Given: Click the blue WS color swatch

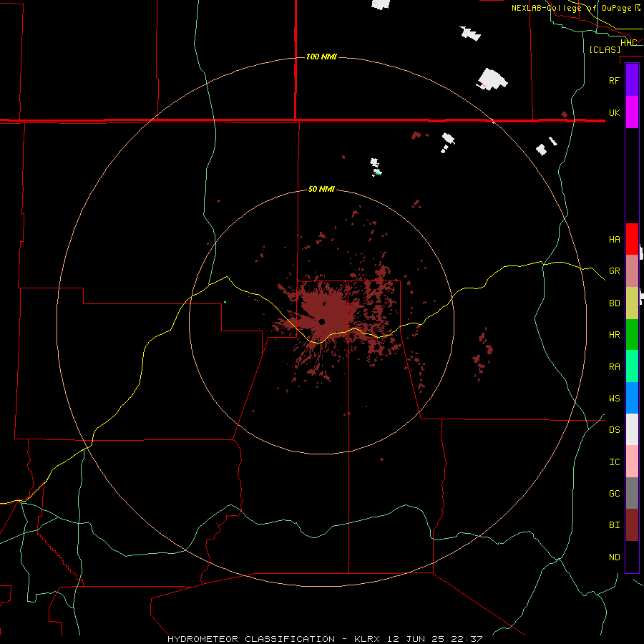Looking at the screenshot, I should click(632, 398).
